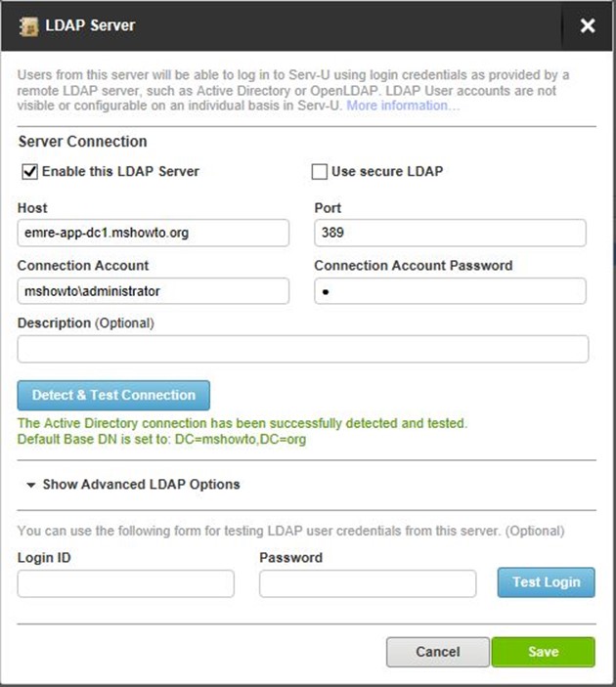
Task: Focus the Host input field
Action: pos(153,233)
